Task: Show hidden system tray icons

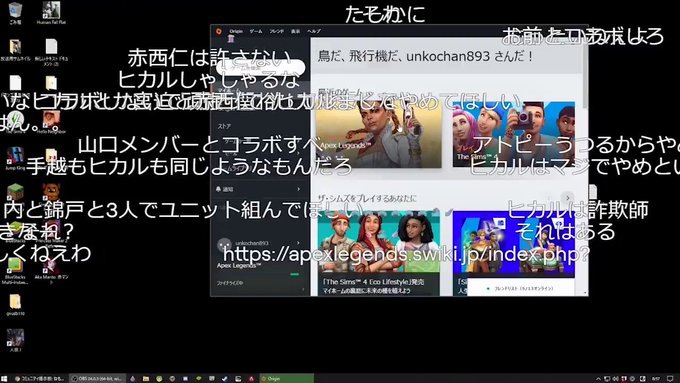Action: point(598,379)
